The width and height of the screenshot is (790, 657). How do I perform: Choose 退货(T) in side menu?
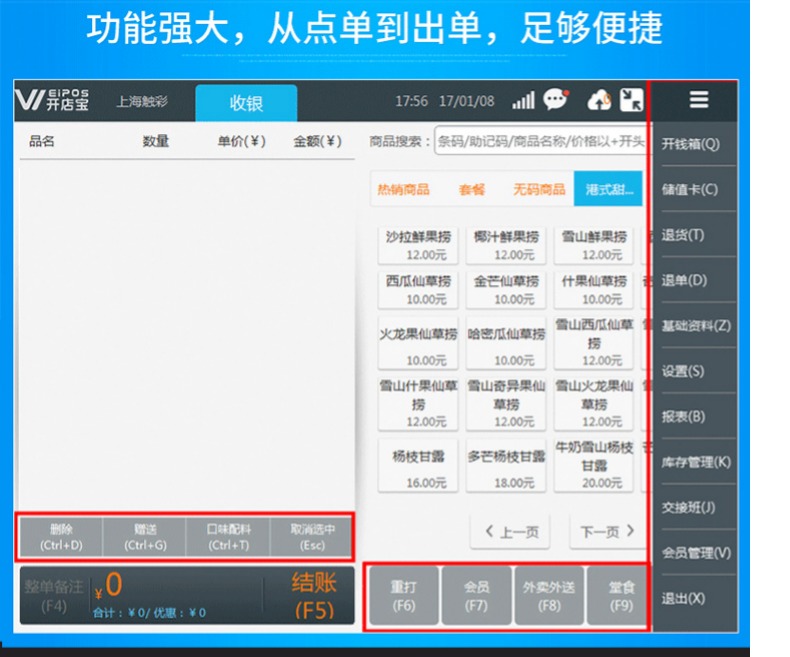695,235
